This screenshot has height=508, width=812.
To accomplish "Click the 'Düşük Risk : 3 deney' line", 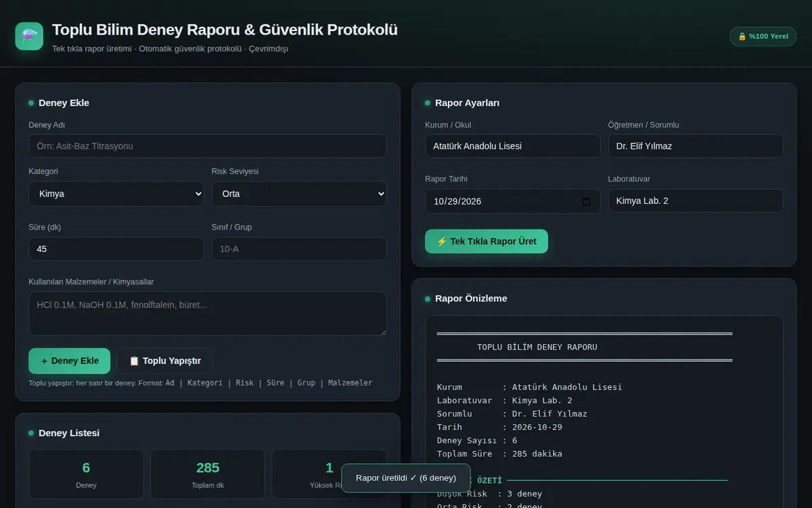I will click(x=489, y=494).
